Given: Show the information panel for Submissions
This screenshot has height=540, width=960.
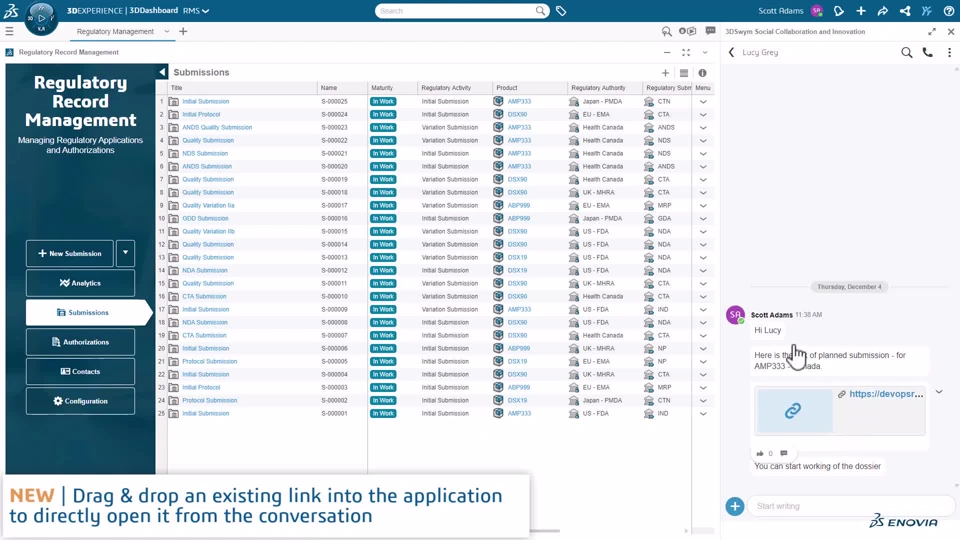Looking at the screenshot, I should point(702,73).
